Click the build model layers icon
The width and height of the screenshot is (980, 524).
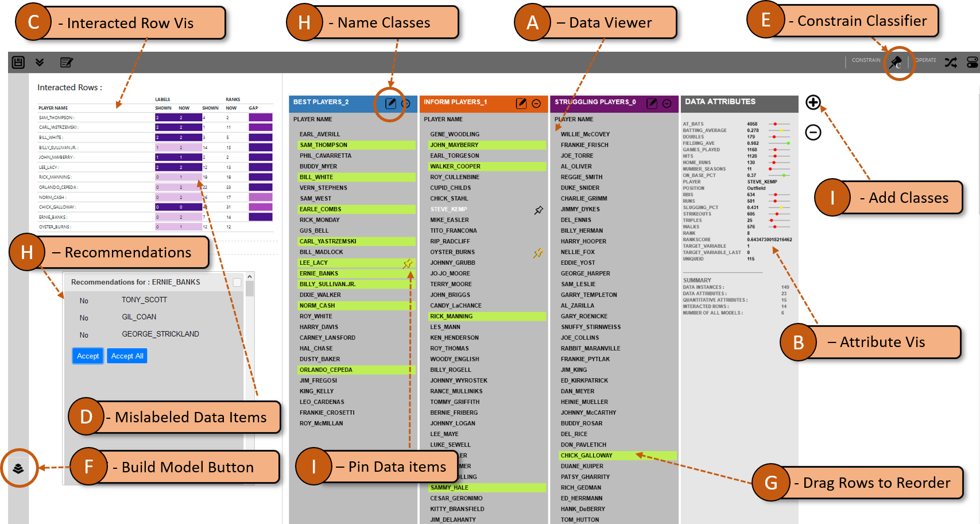tap(18, 469)
